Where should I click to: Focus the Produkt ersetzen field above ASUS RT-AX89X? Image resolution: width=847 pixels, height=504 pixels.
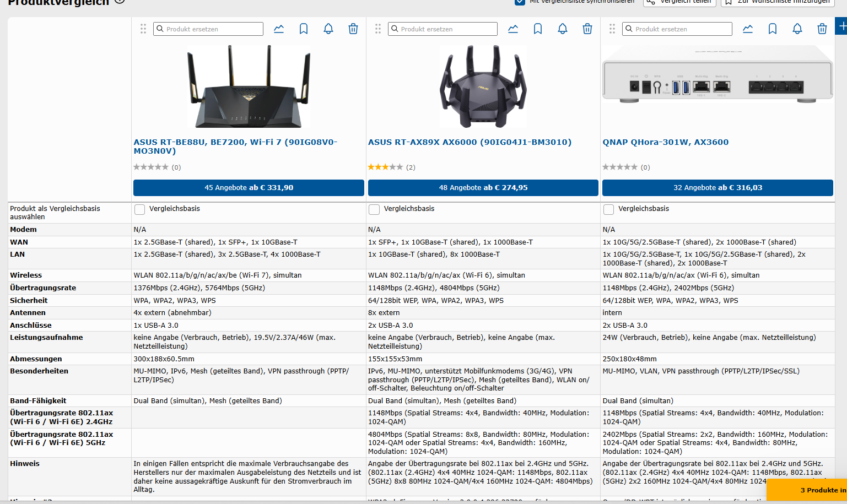coord(443,29)
